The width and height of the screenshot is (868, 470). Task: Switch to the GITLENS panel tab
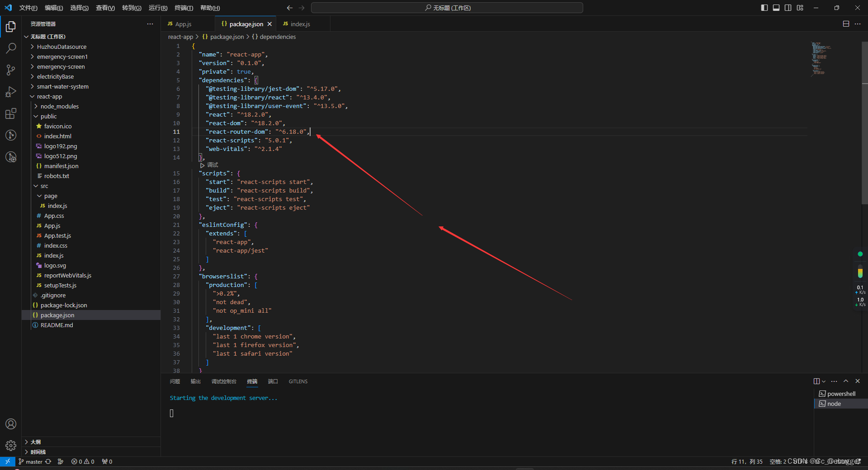(298, 381)
